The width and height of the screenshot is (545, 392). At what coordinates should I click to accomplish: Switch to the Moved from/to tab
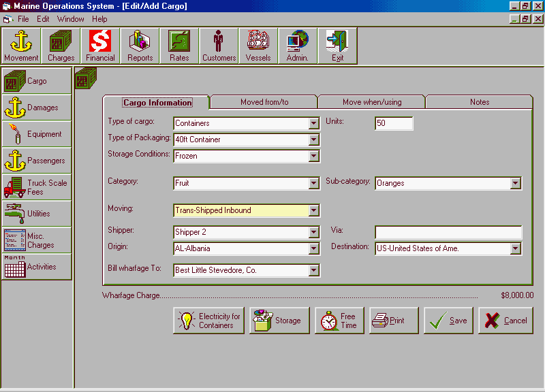tap(264, 102)
